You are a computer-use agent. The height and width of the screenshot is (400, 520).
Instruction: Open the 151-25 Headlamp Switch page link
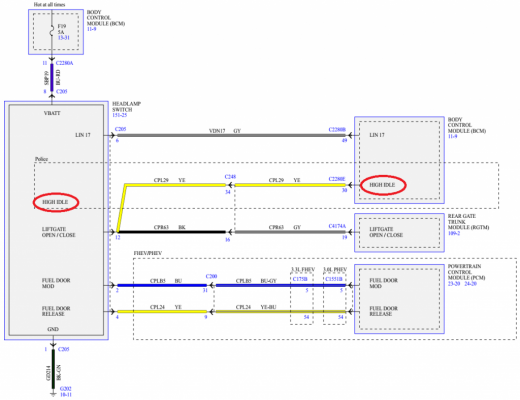click(119, 115)
